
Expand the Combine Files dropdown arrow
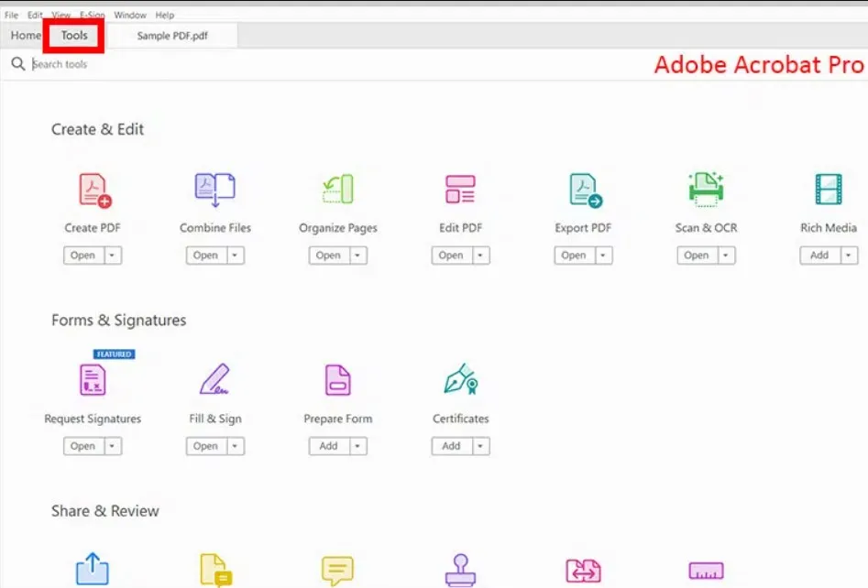coord(236,256)
